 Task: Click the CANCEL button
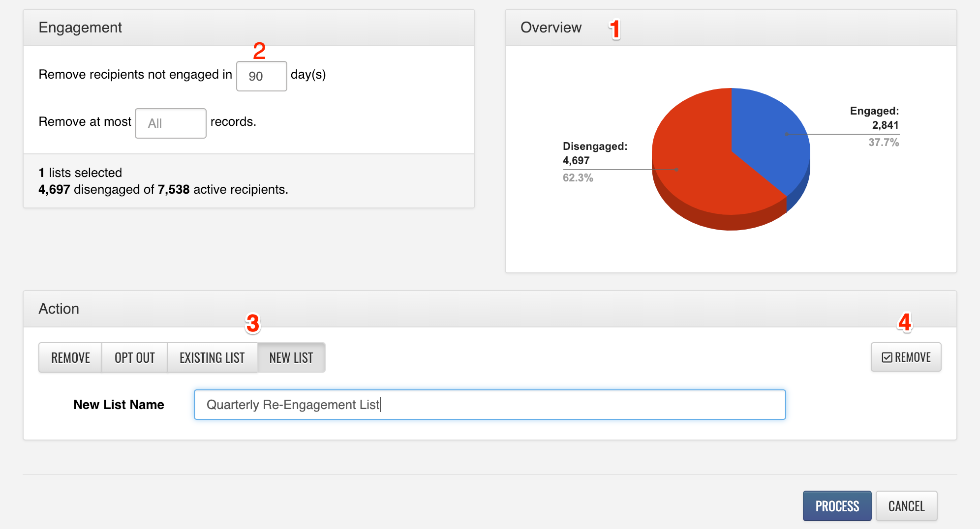pos(906,506)
